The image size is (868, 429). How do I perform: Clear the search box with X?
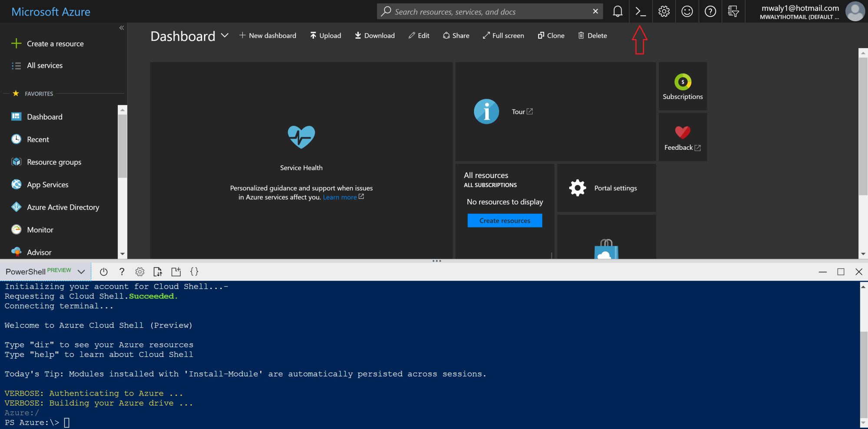click(595, 11)
